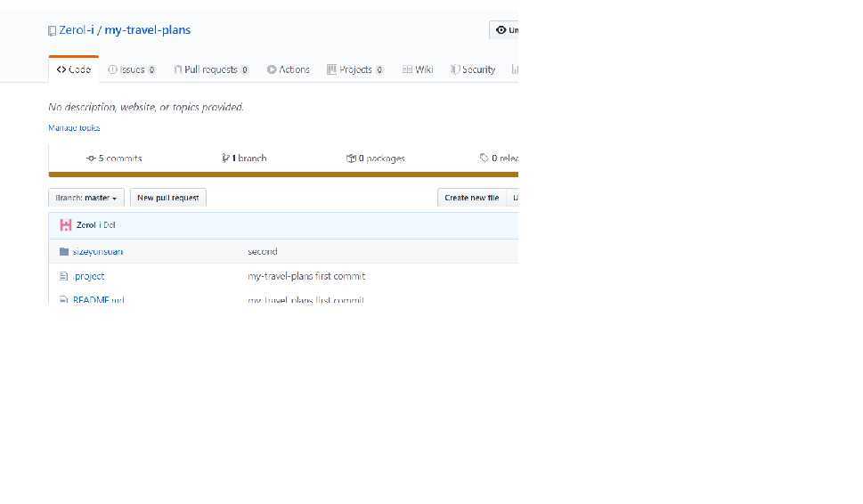The height and width of the screenshot is (504, 863).
Task: Click the releases tag icon
Action: (x=484, y=158)
